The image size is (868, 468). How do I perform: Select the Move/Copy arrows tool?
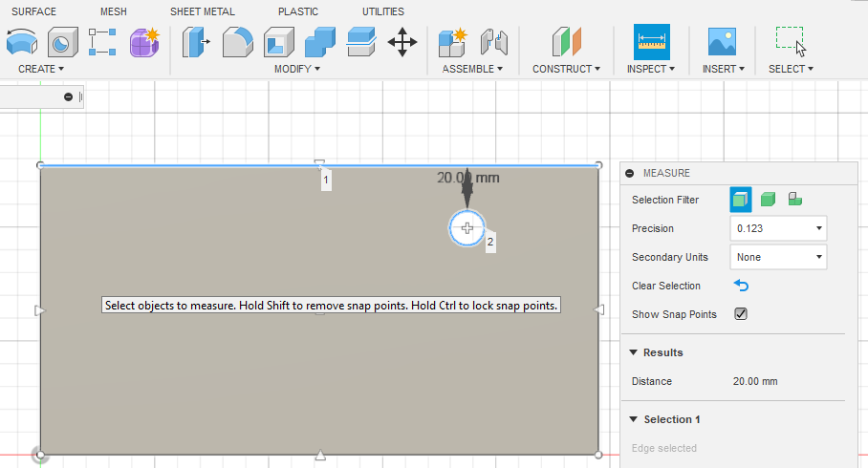point(401,42)
